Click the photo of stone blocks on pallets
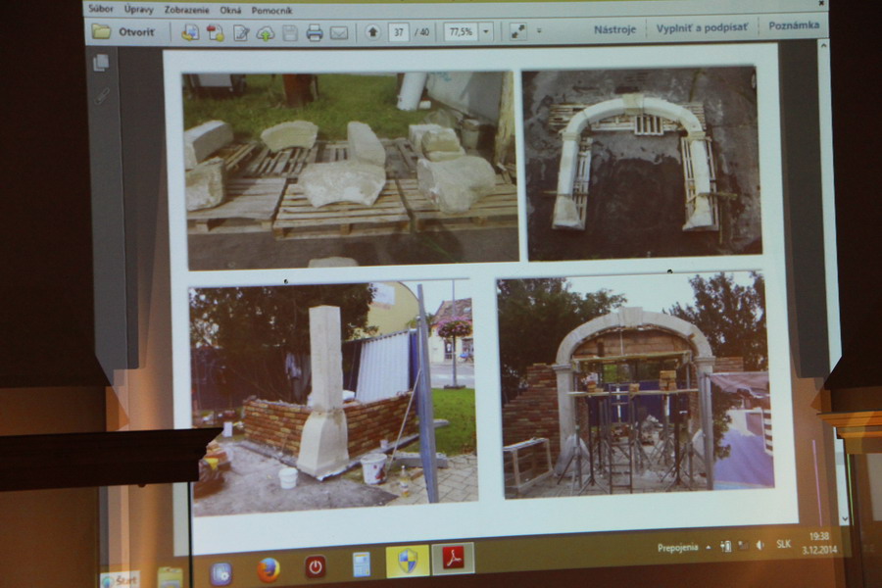Screen dimensions: 882x588 click(x=352, y=170)
